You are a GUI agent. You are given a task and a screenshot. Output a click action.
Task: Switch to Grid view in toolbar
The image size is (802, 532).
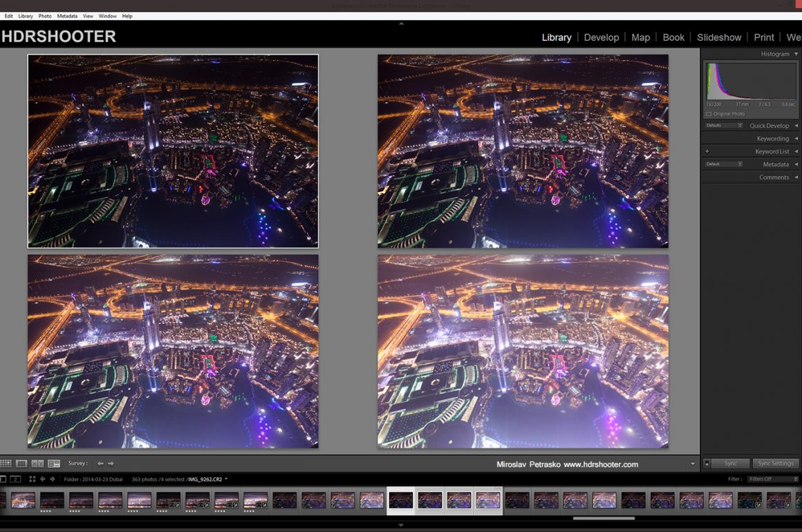pos(6,464)
